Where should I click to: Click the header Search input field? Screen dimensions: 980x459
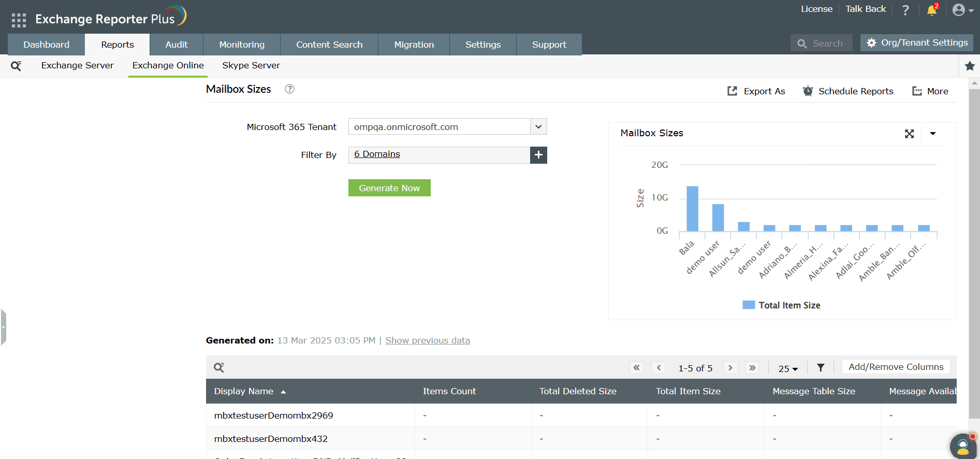click(x=822, y=44)
